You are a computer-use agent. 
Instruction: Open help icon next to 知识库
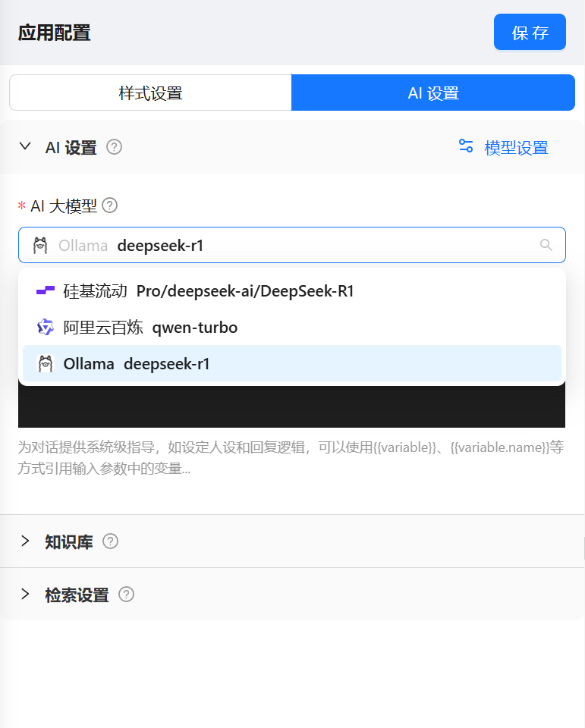click(110, 541)
